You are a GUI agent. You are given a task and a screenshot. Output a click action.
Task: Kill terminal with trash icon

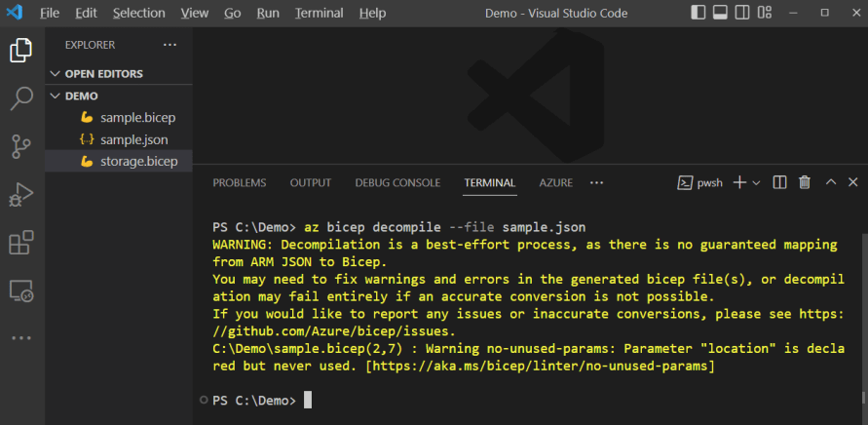point(805,182)
